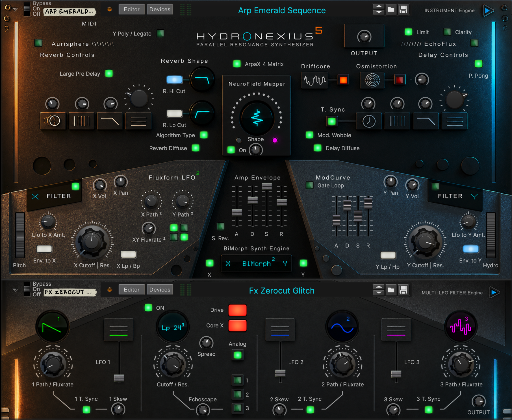Image resolution: width=512 pixels, height=420 pixels.
Task: Expand the top device dropdown arrow
Action: (x=15, y=10)
